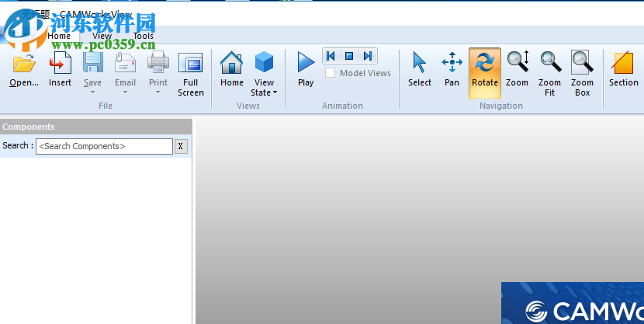Click the Print printer icon
This screenshot has width=644, height=324.
(158, 62)
